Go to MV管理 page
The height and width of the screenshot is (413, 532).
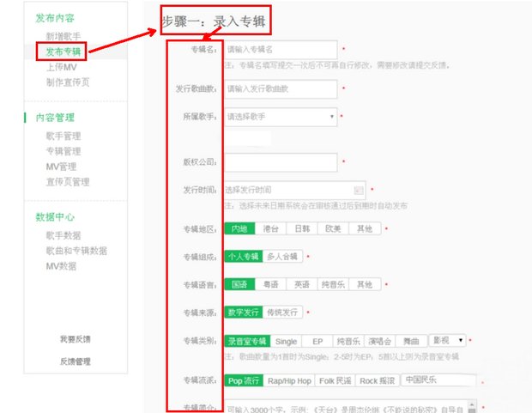61,167
